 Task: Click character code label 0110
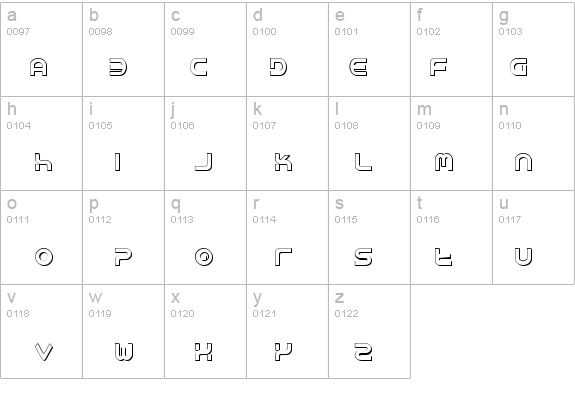coord(510,126)
